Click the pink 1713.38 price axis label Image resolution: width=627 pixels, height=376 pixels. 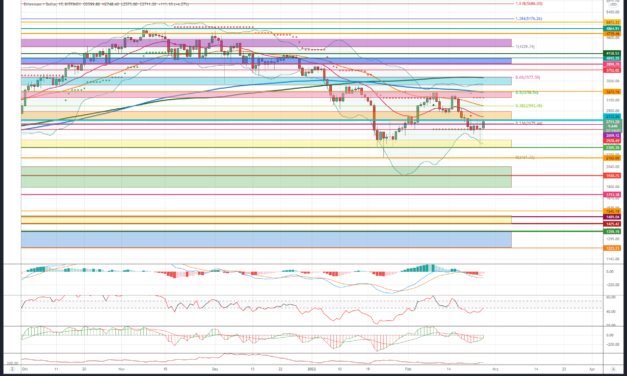coord(612,195)
